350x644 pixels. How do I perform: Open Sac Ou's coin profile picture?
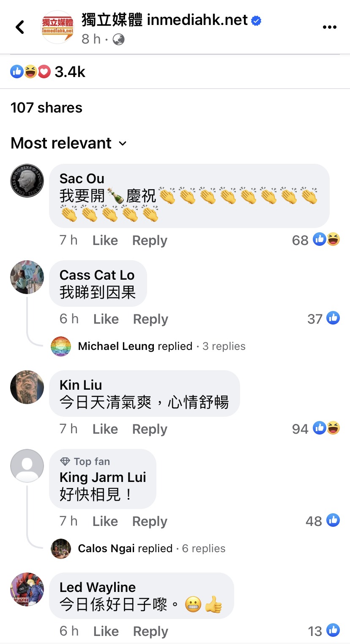click(27, 181)
